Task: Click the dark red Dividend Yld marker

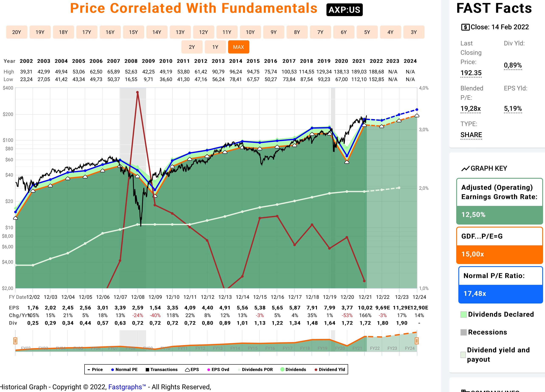Action: [316, 370]
